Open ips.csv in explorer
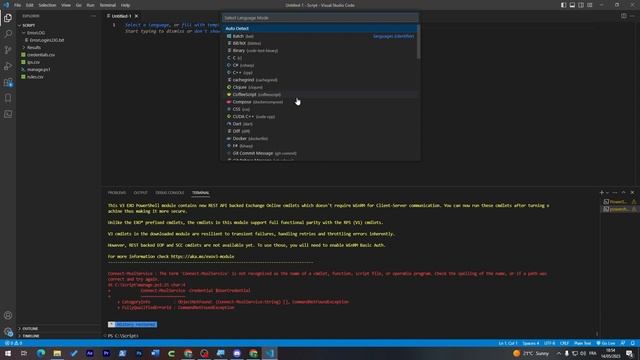This screenshot has width=640, height=360. click(x=33, y=62)
